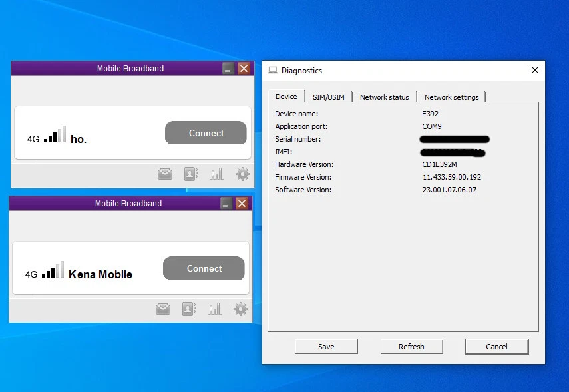The height and width of the screenshot is (392, 569).
Task: Click the device name value E392
Action: point(430,114)
